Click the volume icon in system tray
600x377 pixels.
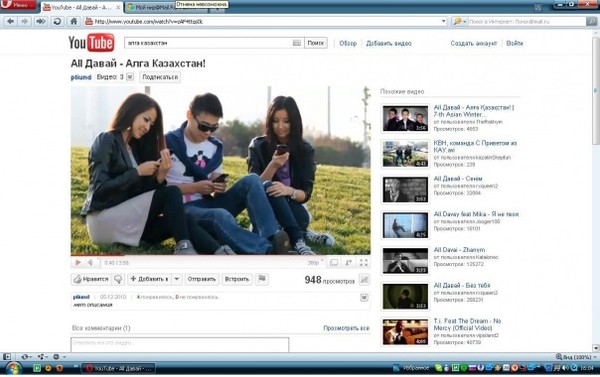pos(564,368)
